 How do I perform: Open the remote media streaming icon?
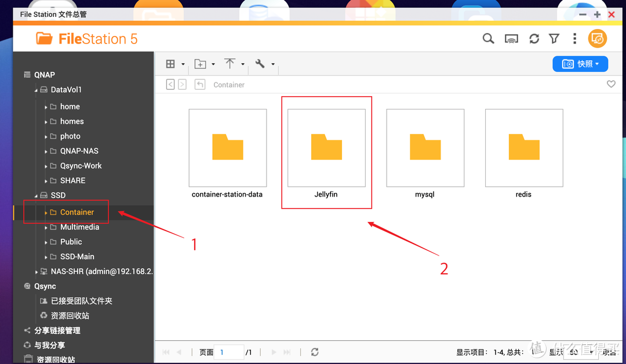point(511,39)
